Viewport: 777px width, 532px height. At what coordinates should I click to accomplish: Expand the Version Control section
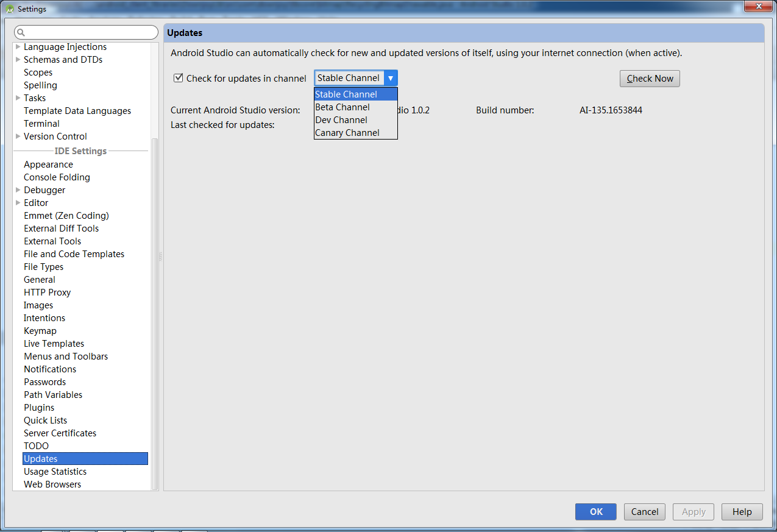click(x=17, y=136)
